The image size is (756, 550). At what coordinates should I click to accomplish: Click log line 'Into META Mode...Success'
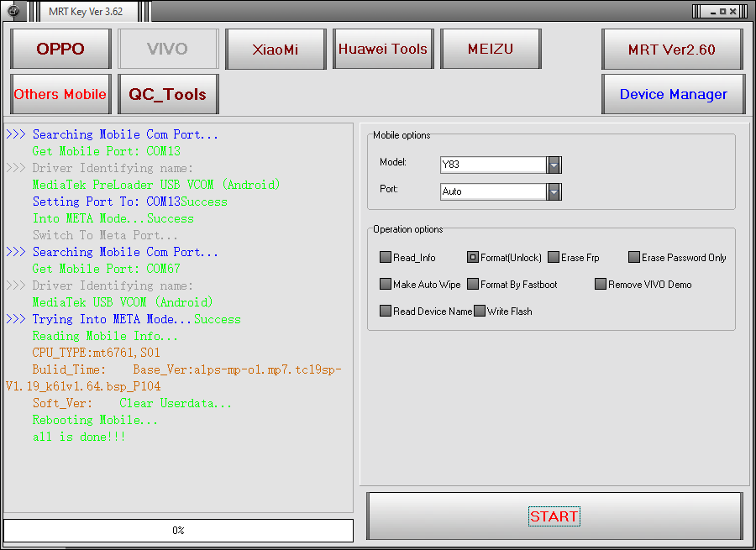tap(113, 218)
